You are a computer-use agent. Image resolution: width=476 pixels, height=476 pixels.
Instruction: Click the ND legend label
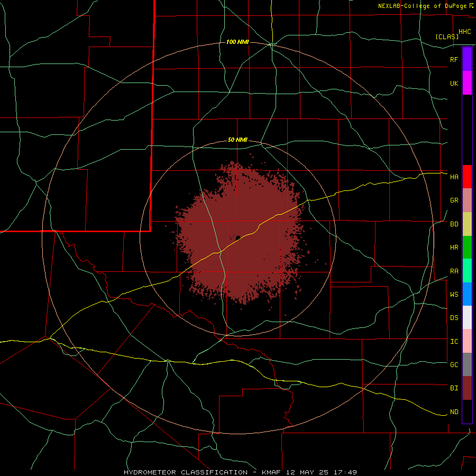pos(454,412)
